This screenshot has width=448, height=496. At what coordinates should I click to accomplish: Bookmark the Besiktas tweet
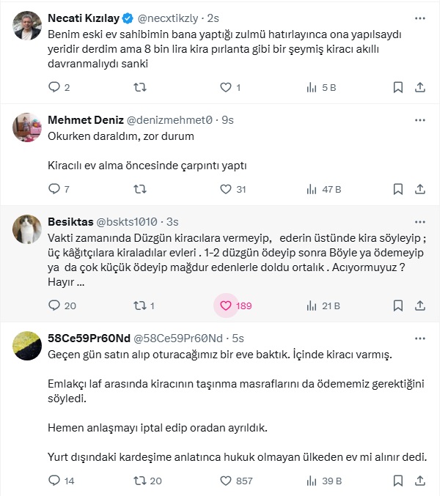[398, 306]
